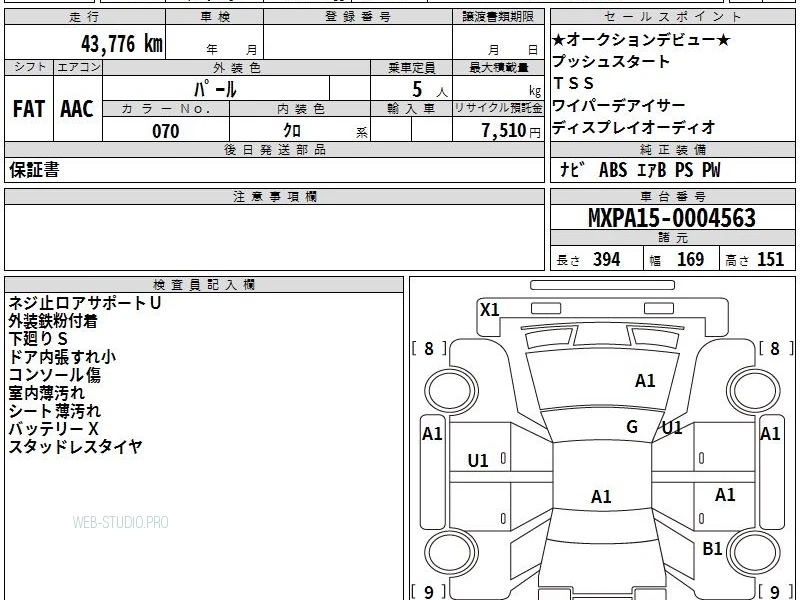Select the 下廻りS note
The width and height of the screenshot is (800, 600).
[38, 339]
